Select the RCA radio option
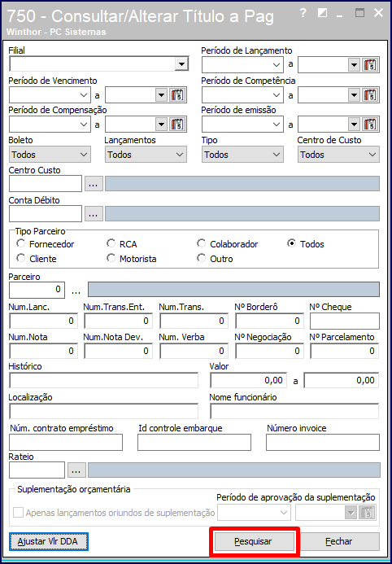 (x=111, y=244)
